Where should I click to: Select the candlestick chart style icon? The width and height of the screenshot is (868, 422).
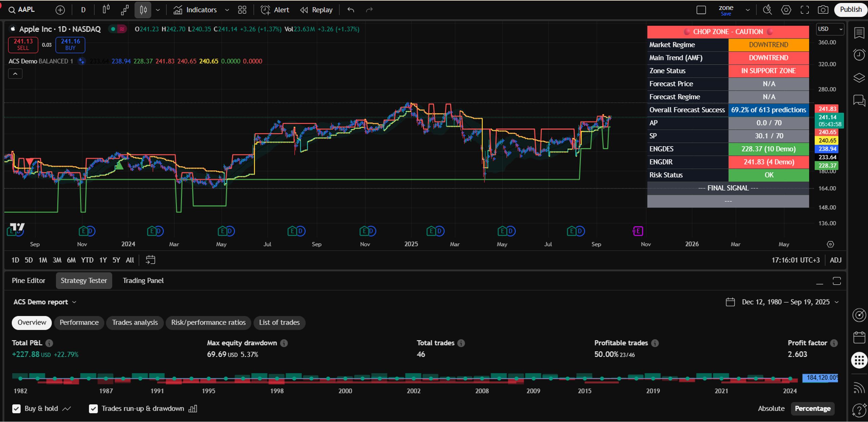143,10
